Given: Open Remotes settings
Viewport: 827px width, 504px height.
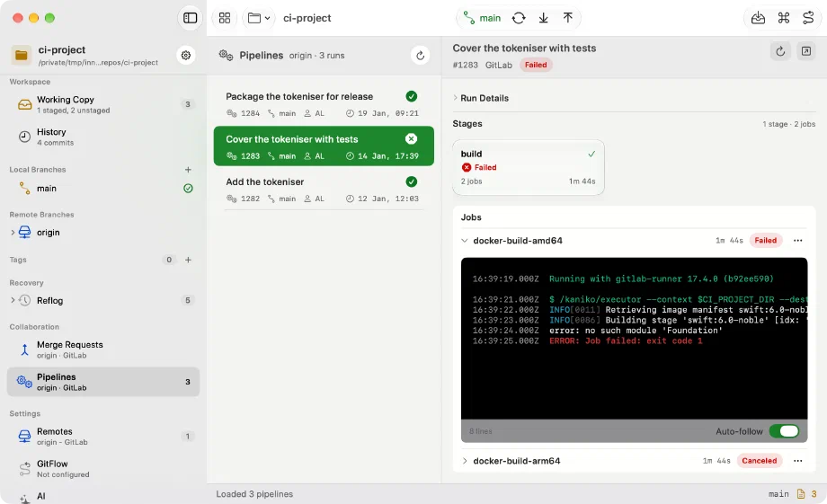Looking at the screenshot, I should tap(103, 436).
